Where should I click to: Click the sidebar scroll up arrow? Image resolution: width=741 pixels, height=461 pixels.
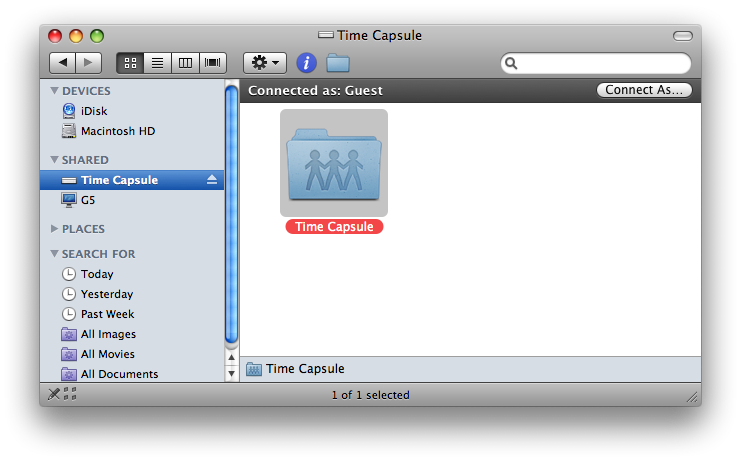232,358
